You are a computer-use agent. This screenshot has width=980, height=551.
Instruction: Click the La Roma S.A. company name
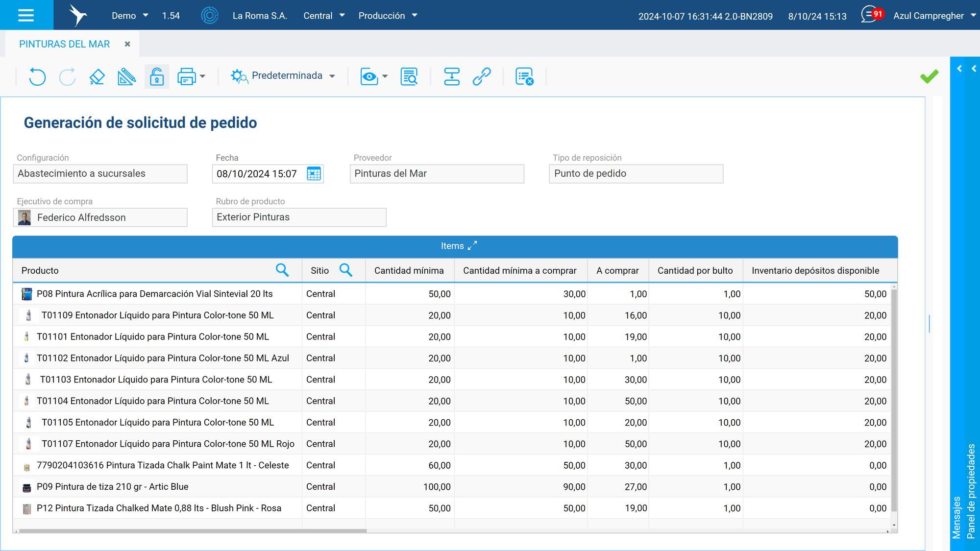pos(260,16)
